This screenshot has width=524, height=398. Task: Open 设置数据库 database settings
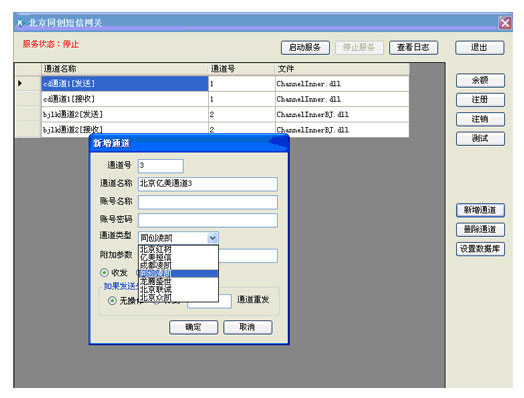click(x=480, y=249)
